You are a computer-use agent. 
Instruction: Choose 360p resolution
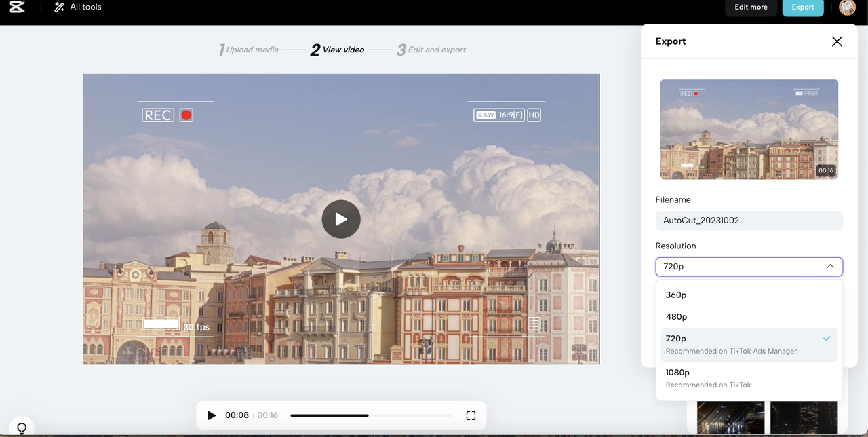pos(749,295)
